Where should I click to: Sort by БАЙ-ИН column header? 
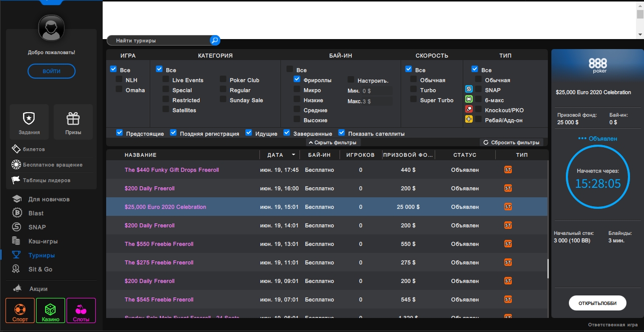point(319,155)
